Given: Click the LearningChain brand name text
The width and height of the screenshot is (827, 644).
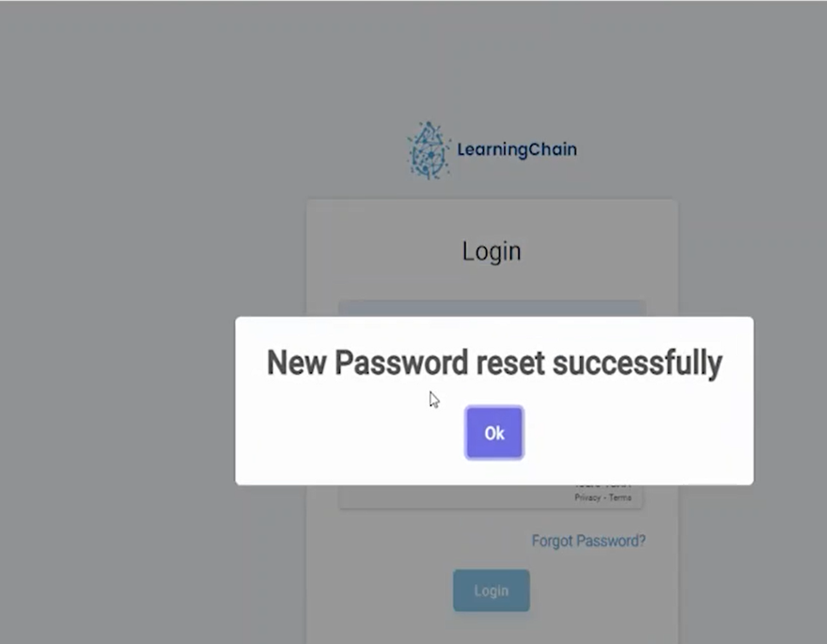Looking at the screenshot, I should [517, 149].
